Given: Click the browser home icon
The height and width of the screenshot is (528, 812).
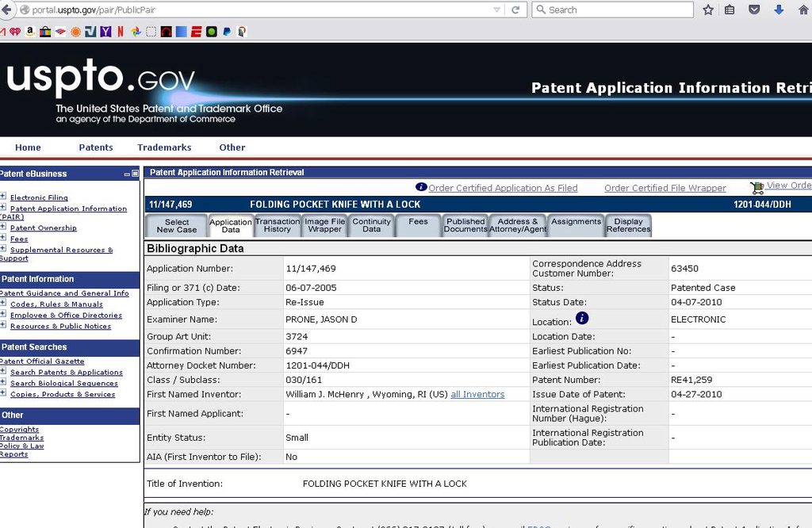Looking at the screenshot, I should (x=802, y=10).
